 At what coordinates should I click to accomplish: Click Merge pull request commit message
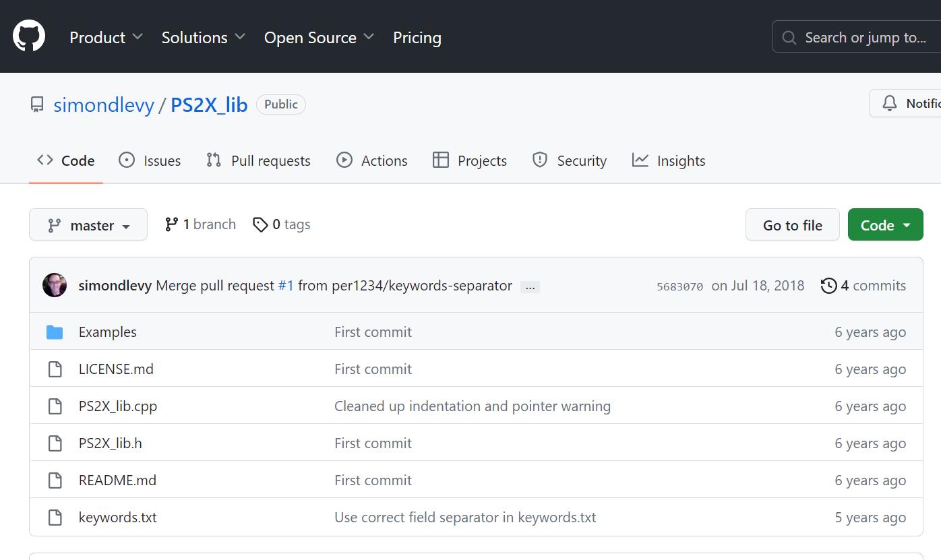334,286
